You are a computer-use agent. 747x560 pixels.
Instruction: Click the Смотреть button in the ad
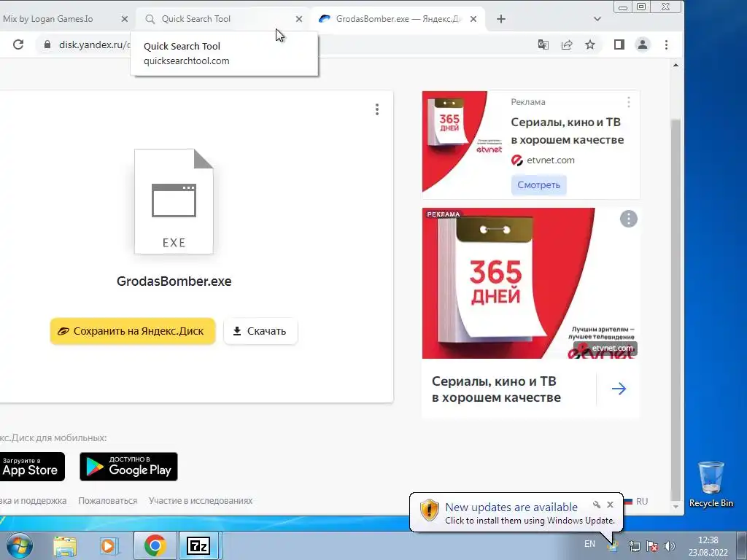tap(539, 184)
